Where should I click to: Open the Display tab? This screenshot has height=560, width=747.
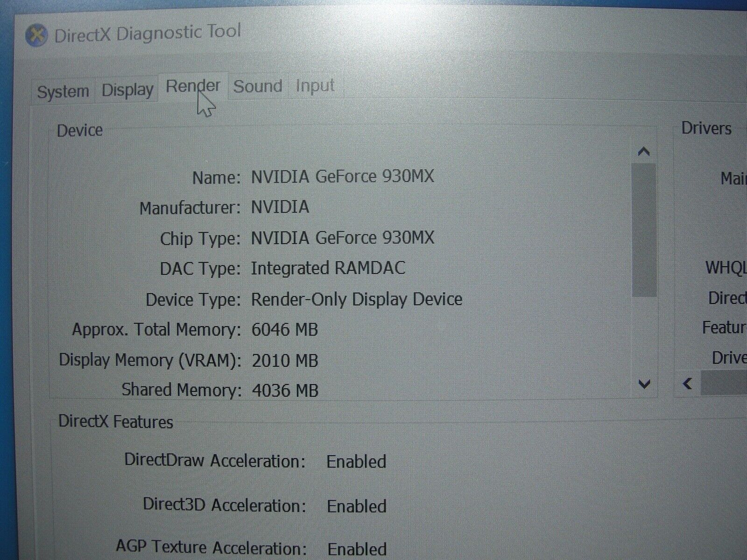click(x=127, y=90)
